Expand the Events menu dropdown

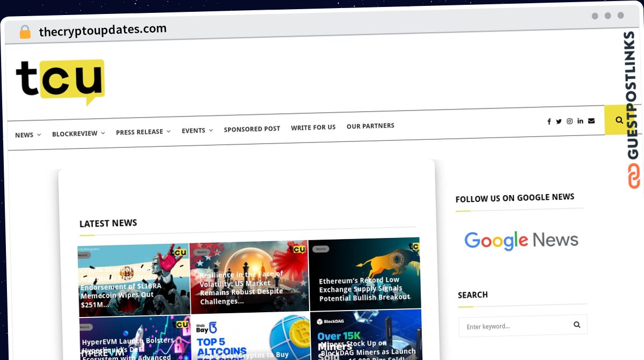click(197, 131)
